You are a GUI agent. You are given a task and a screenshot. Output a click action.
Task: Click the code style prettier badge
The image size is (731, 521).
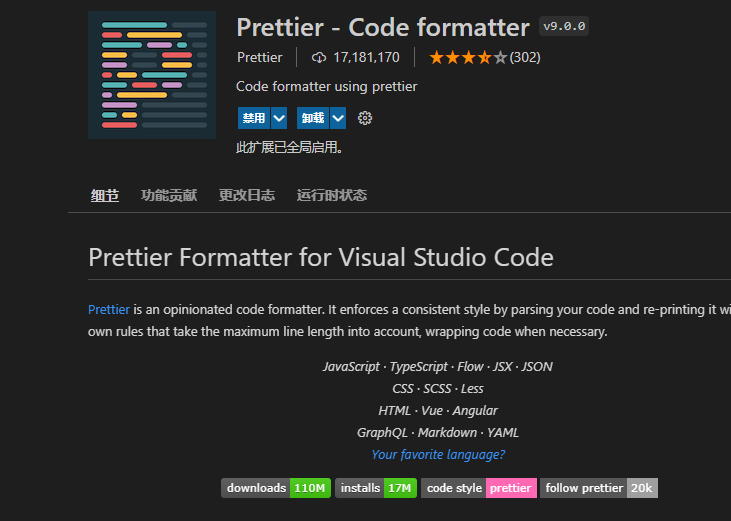click(x=479, y=488)
